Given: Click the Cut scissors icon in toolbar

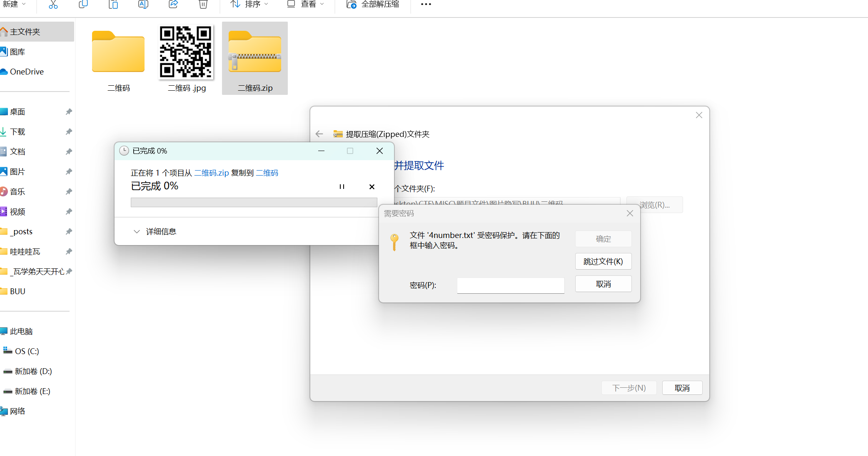Looking at the screenshot, I should pyautogui.click(x=53, y=5).
